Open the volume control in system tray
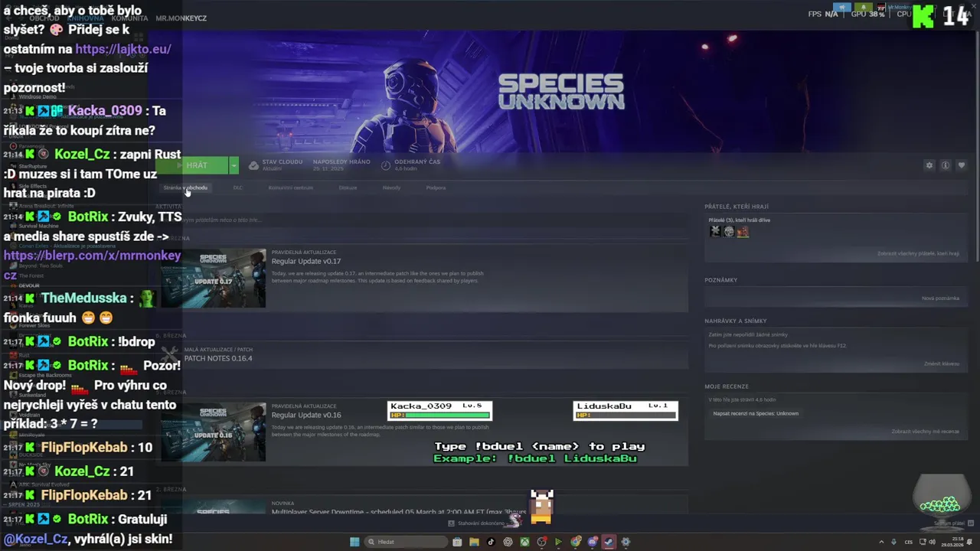Viewport: 980px width, 551px height. point(932,542)
